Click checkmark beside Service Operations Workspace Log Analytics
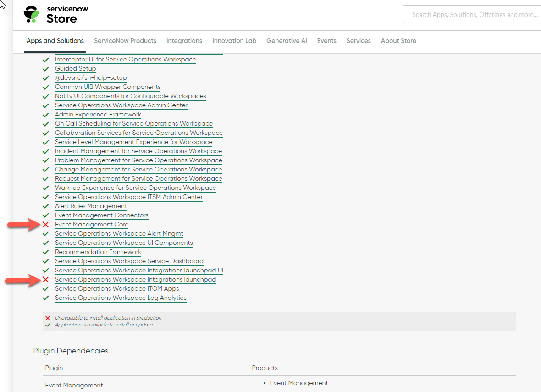541x392 pixels. 45,298
